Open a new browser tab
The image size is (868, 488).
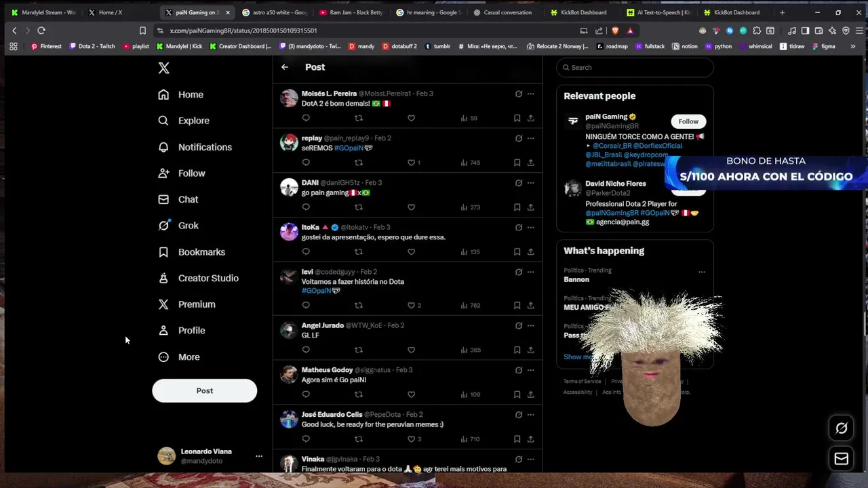[782, 12]
